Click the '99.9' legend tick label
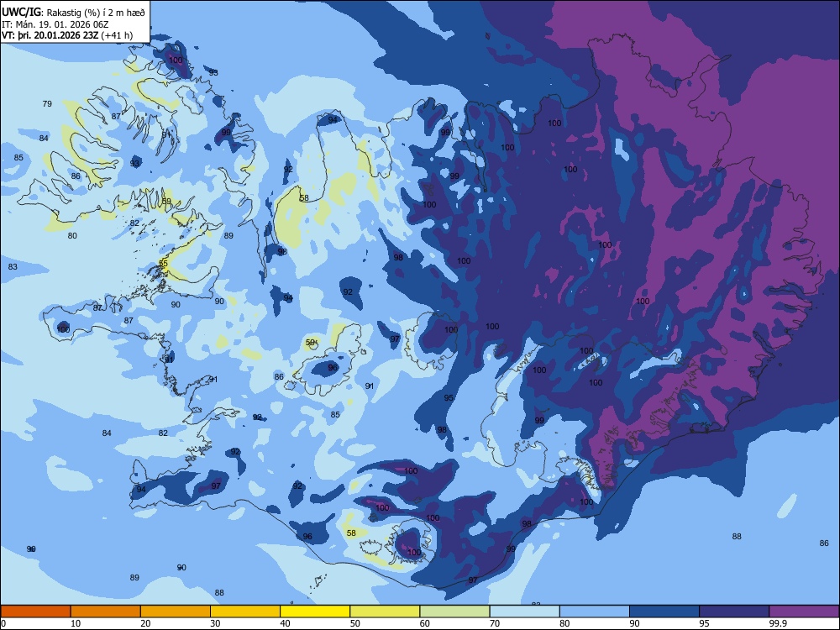Screen dimensions: 840x630 tap(777, 623)
